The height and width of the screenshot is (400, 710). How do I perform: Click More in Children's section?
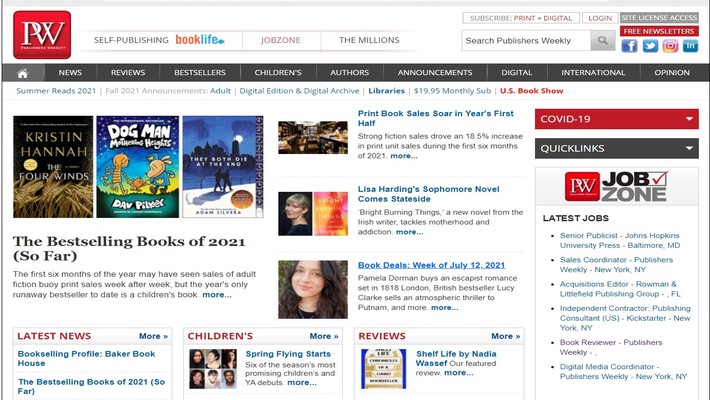tap(324, 336)
